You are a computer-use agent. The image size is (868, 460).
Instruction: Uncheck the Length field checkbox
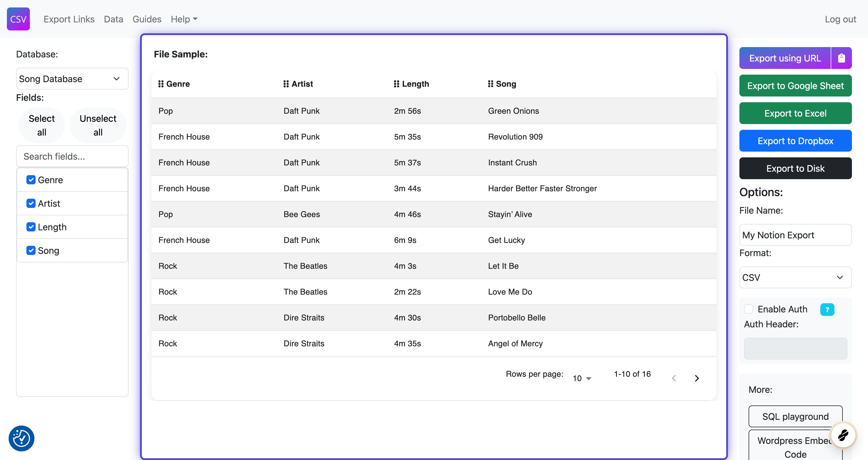31,227
